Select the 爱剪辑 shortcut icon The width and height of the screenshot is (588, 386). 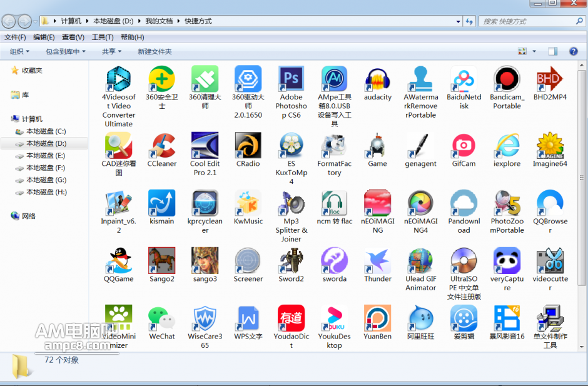(x=464, y=318)
